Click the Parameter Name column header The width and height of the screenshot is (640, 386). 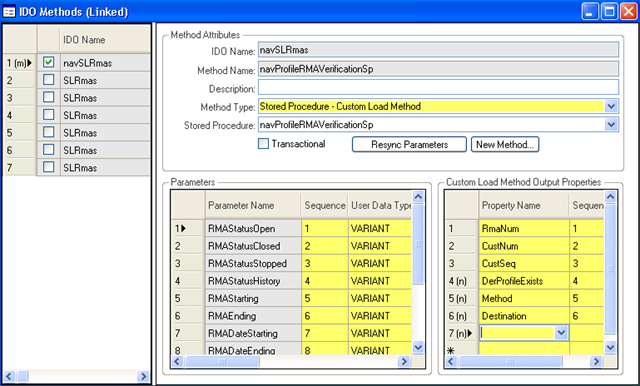[x=253, y=205]
